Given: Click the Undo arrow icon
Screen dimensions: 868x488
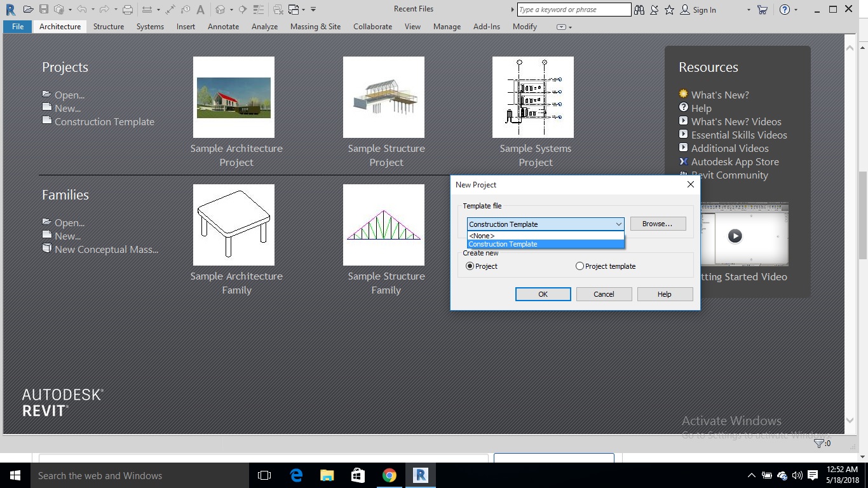Looking at the screenshot, I should click(x=82, y=10).
